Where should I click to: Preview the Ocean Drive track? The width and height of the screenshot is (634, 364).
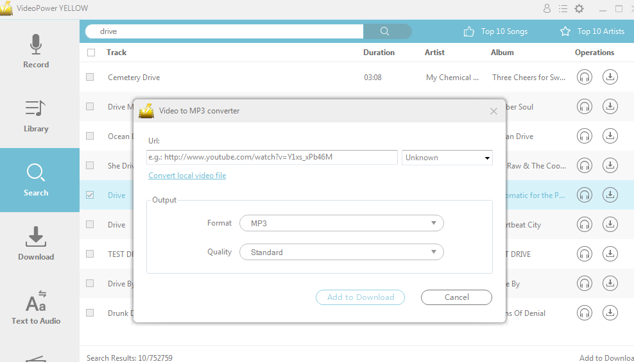point(584,136)
